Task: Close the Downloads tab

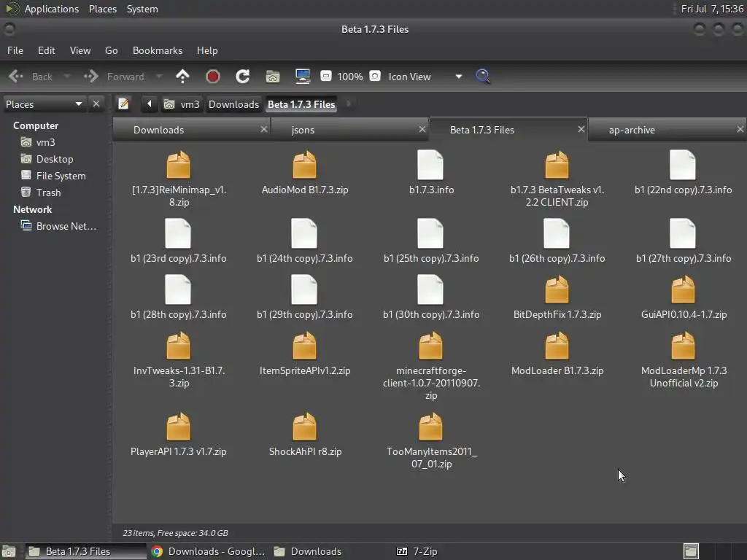Action: coord(263,129)
